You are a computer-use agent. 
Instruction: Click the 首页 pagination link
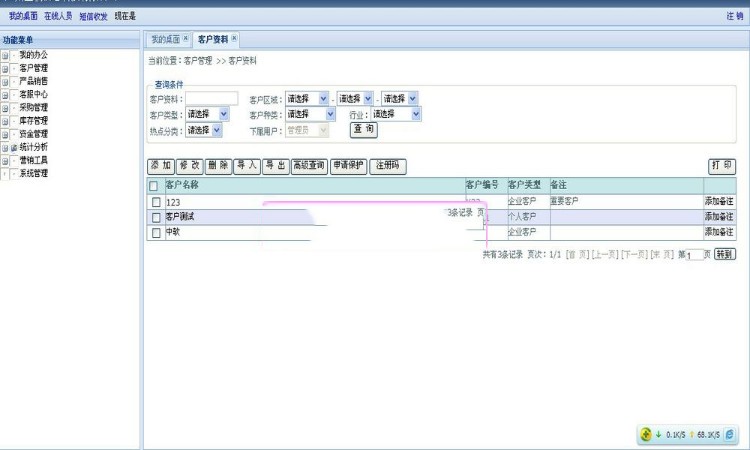click(x=577, y=254)
